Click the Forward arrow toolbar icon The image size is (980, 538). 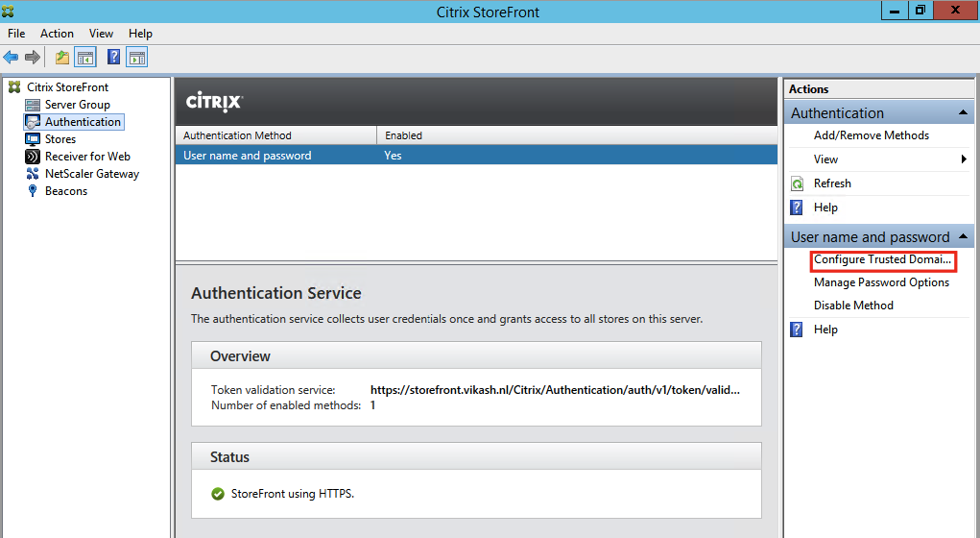coord(33,58)
